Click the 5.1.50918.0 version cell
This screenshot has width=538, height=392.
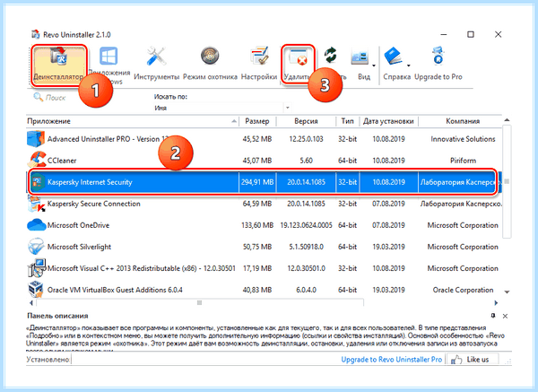[x=306, y=247]
